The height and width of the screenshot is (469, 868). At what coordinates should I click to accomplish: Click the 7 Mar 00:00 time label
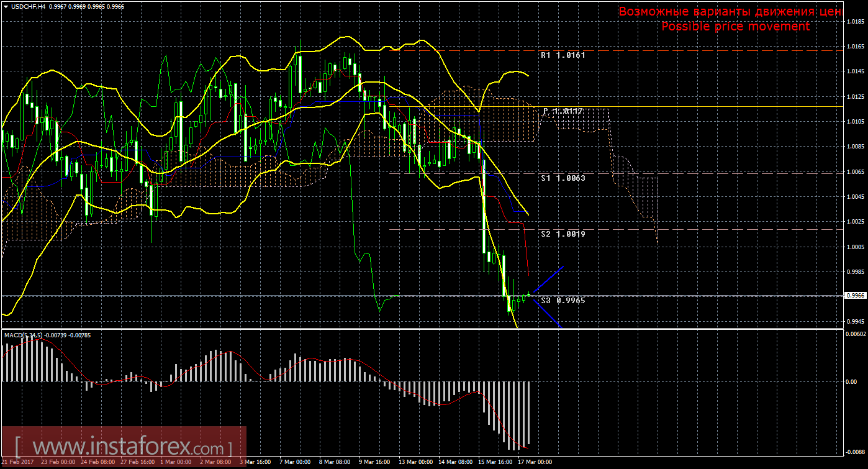(x=295, y=463)
